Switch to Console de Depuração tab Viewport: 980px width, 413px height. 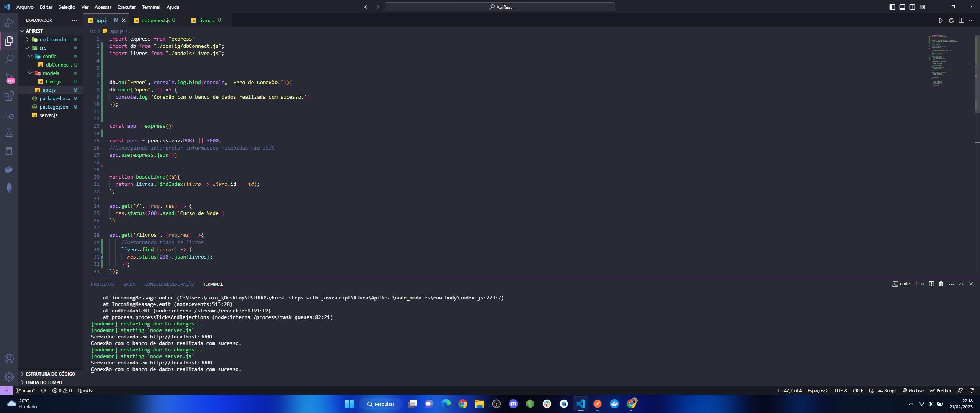click(x=169, y=284)
